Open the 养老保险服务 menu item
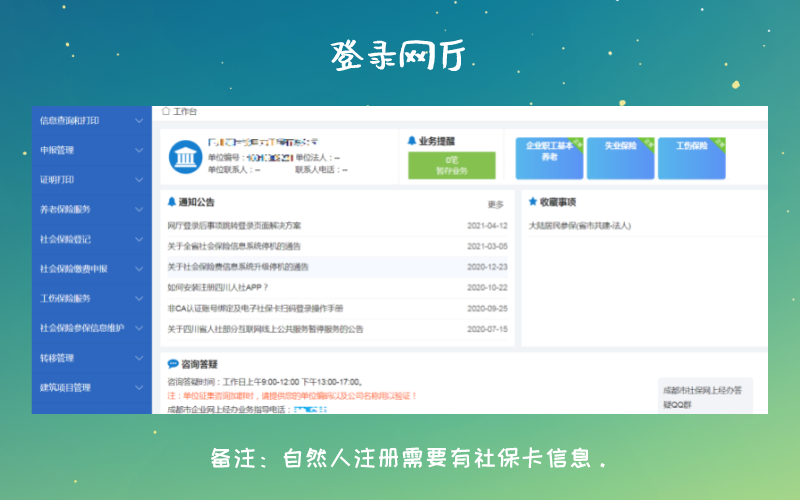Screen dimensions: 800x500 [x=90, y=209]
